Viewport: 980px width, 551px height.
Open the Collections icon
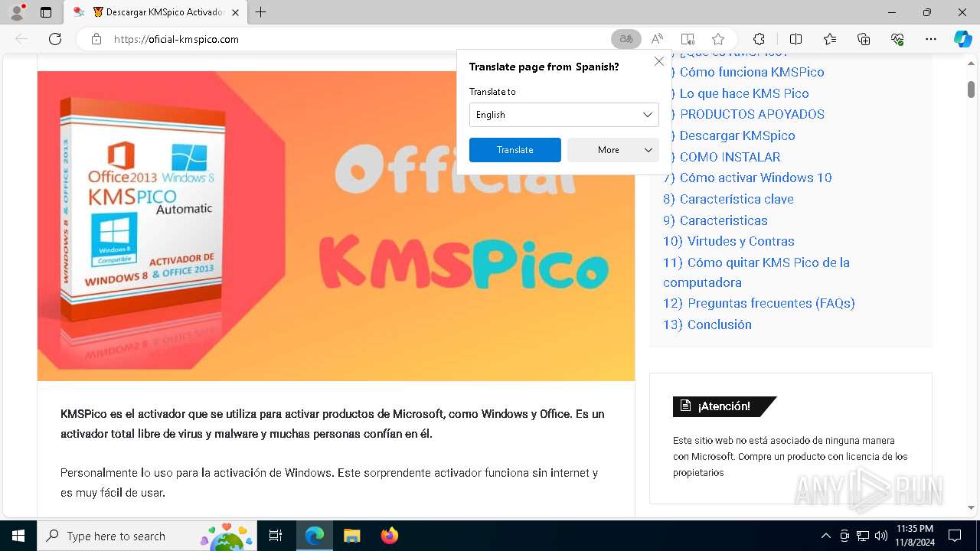pos(864,39)
